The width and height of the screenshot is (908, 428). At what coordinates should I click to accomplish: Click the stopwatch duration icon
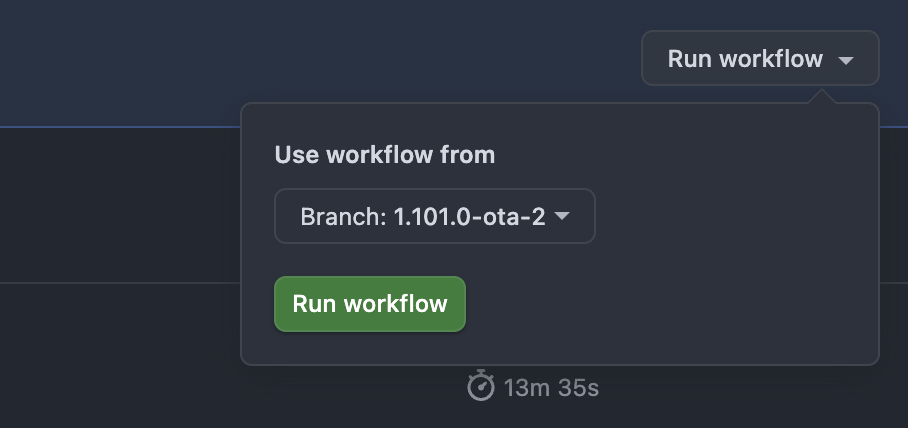click(481, 386)
